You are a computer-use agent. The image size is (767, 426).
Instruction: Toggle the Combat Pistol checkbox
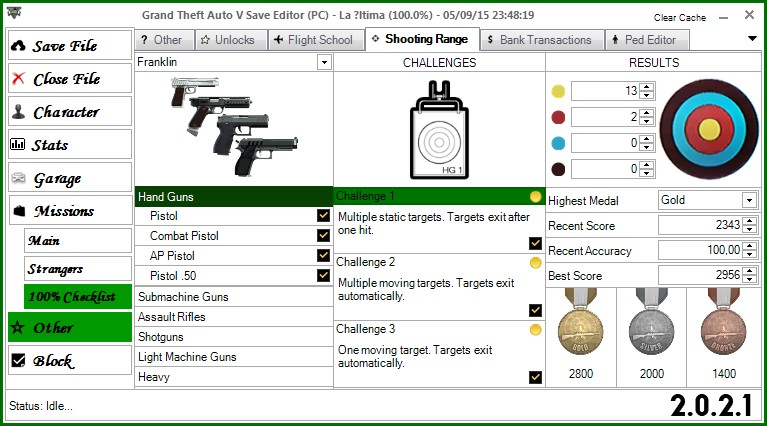(323, 235)
